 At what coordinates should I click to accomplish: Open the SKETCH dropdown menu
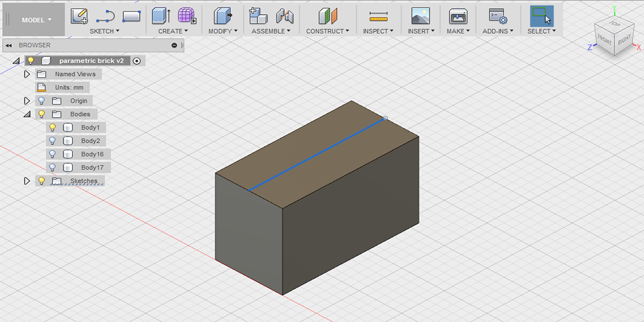[104, 31]
